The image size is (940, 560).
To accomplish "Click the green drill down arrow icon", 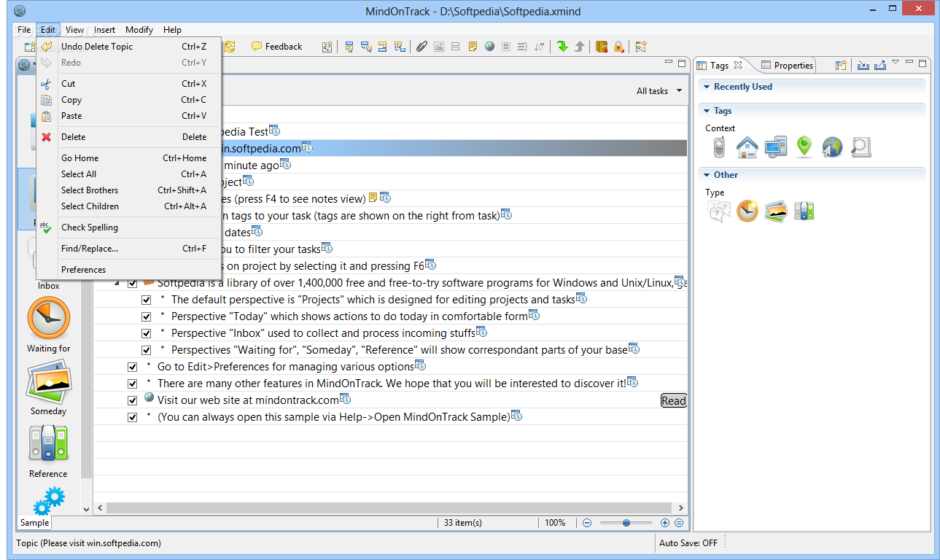I will [562, 47].
